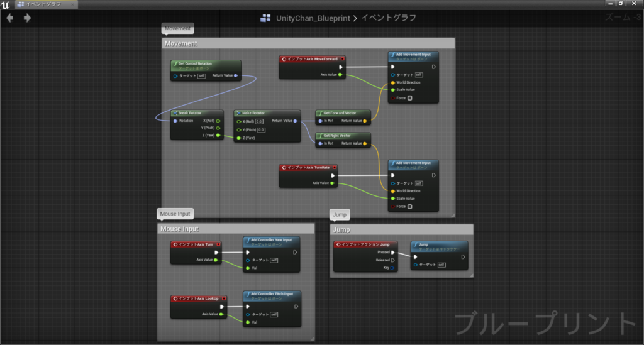Go forward with the right navigation arrow

click(x=27, y=18)
